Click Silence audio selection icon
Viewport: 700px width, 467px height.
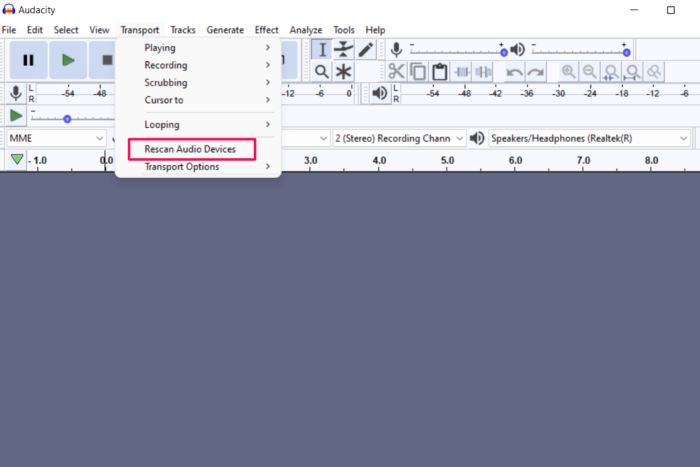tap(483, 71)
